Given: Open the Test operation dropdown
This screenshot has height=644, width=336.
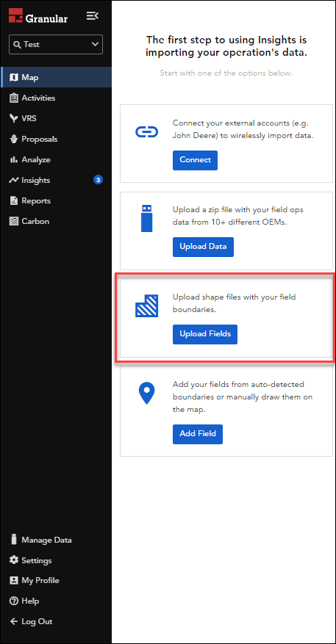Looking at the screenshot, I should click(56, 44).
